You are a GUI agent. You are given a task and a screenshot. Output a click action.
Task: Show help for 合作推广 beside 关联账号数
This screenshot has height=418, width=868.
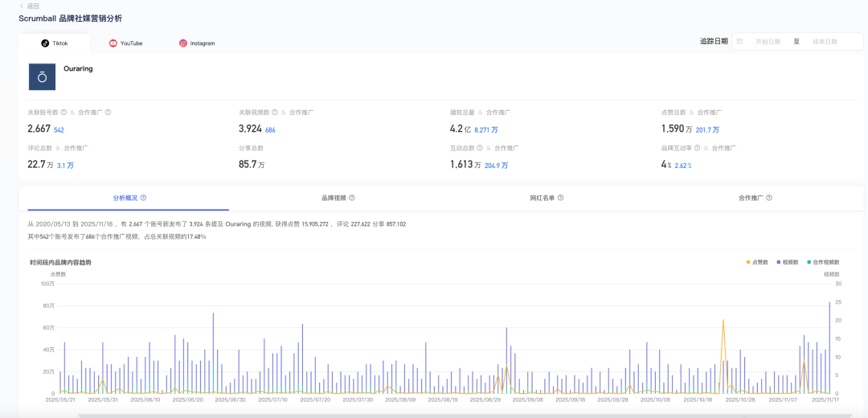(x=108, y=113)
